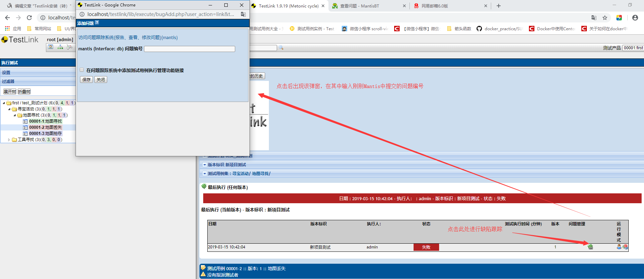The image size is (644, 279).
Task: Switch to the TestLink 1.9.19 browser tab
Action: click(289, 6)
